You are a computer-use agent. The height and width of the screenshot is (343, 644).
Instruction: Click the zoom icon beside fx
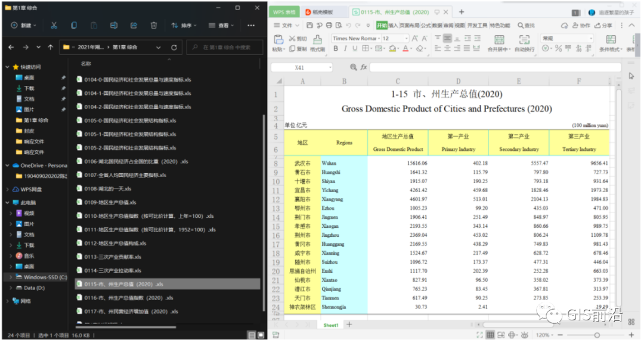[353, 67]
